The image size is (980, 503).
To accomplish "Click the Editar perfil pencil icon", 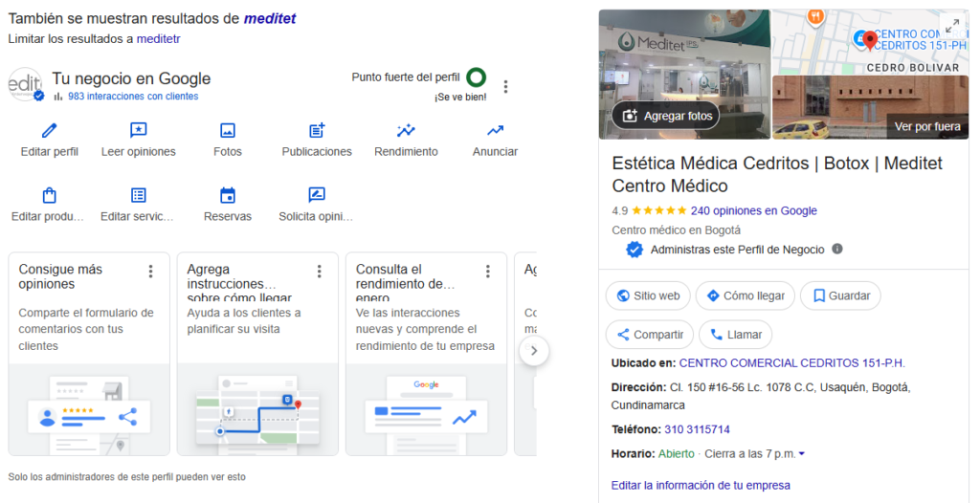I will click(50, 131).
